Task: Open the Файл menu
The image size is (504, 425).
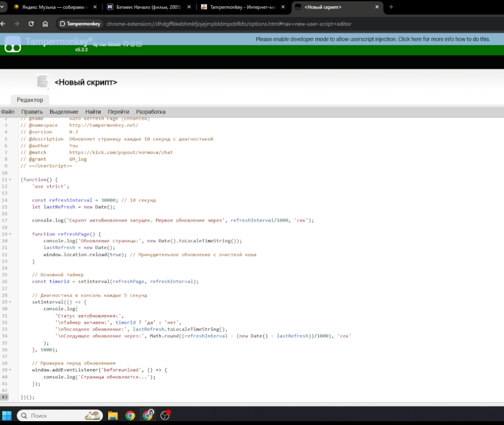Action: [8, 112]
